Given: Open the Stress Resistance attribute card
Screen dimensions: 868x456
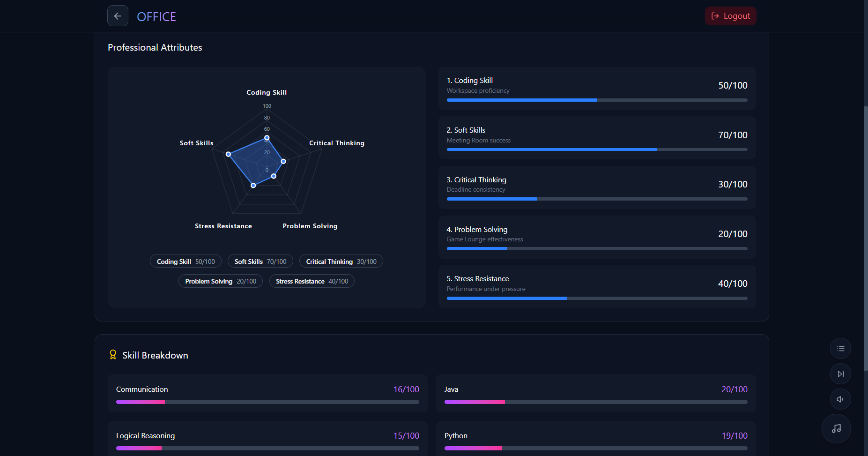Looking at the screenshot, I should coord(597,286).
